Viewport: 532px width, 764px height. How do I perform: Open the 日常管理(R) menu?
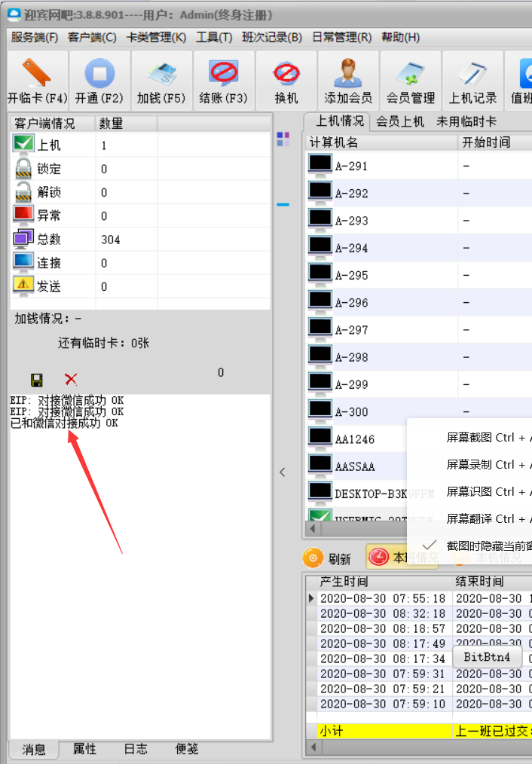[x=341, y=37]
